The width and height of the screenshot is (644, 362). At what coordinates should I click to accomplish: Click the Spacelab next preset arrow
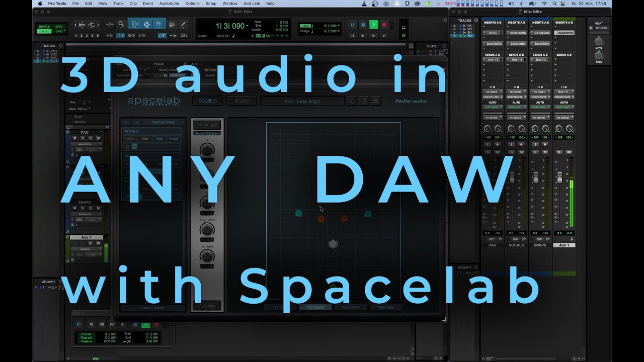pos(364,101)
